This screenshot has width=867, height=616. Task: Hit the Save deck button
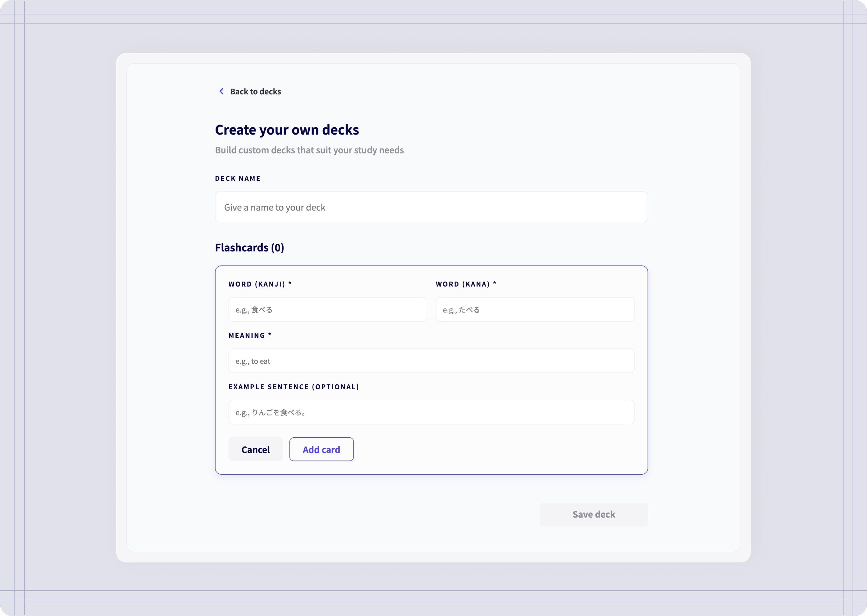593,514
